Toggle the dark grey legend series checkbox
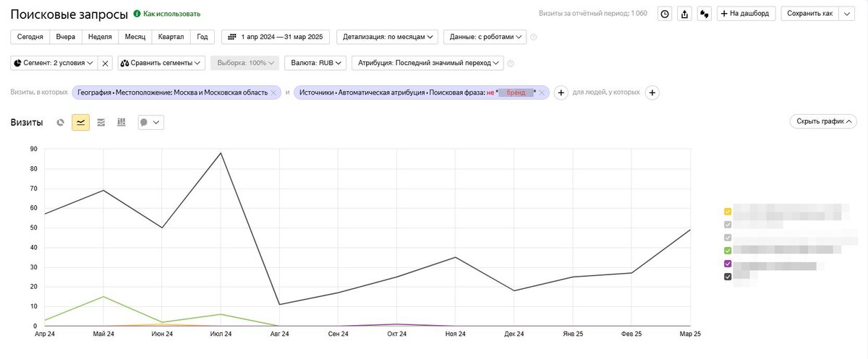Image resolution: width=868 pixels, height=359 pixels. (x=728, y=277)
